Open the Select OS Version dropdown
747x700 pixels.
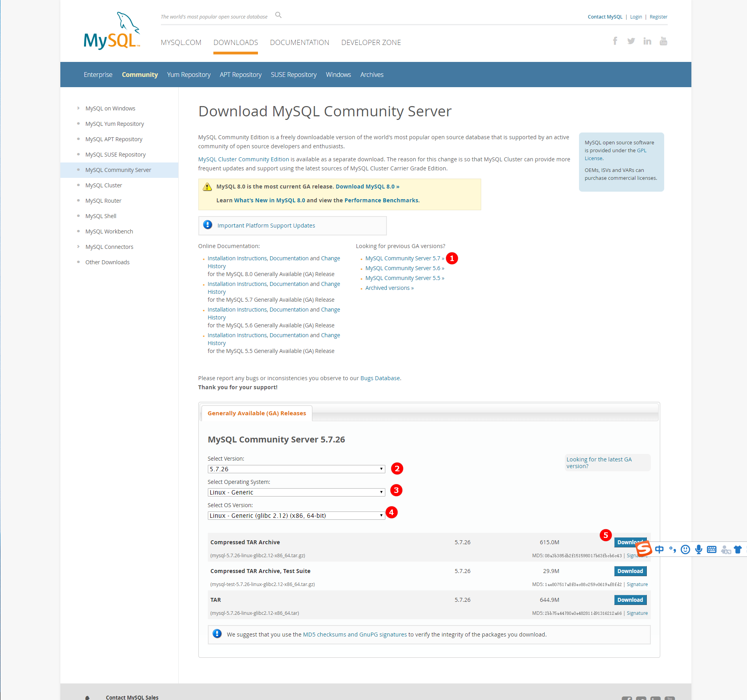296,515
